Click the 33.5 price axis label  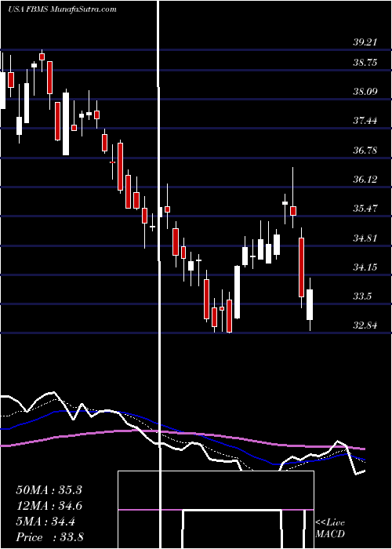click(362, 296)
